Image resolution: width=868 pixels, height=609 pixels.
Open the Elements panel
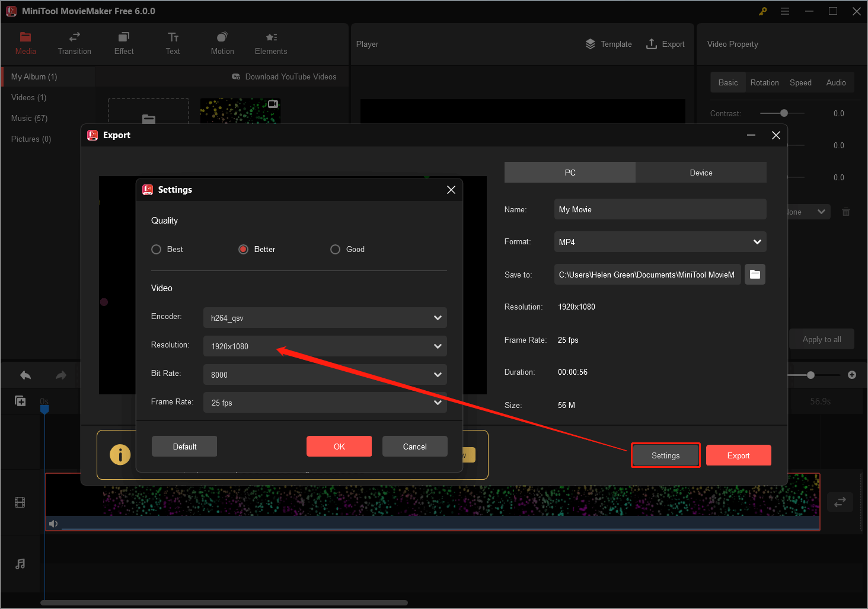coord(270,43)
